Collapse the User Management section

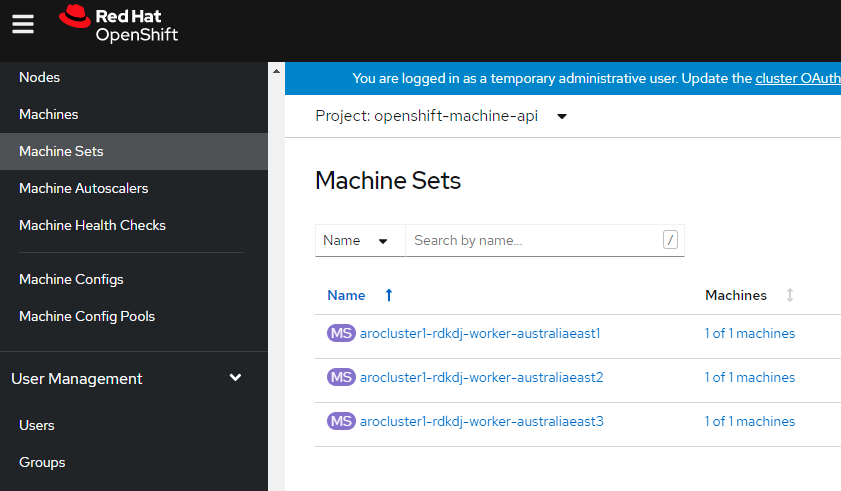(235, 378)
